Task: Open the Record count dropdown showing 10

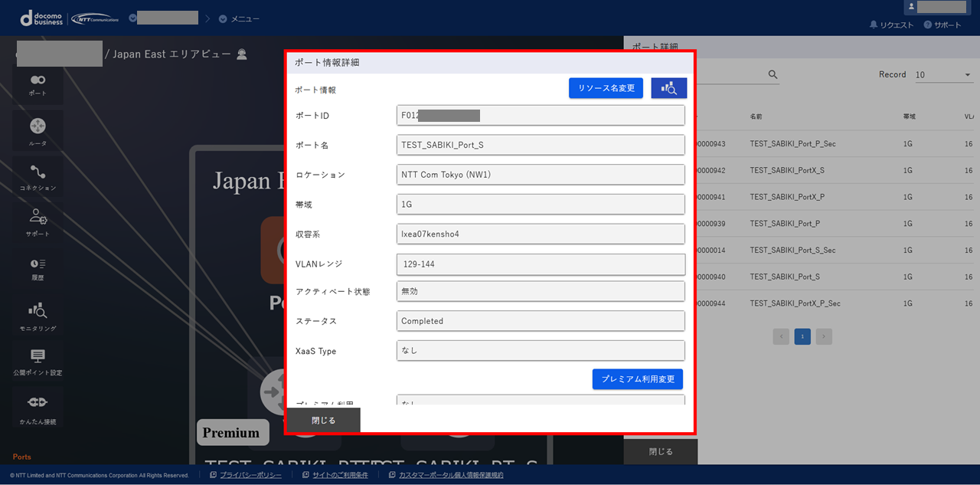Action: pyautogui.click(x=940, y=74)
